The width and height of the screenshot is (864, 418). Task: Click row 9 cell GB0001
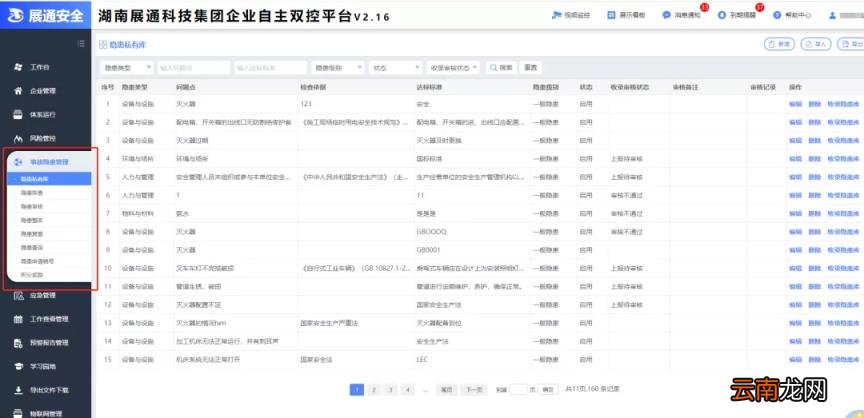pos(429,250)
